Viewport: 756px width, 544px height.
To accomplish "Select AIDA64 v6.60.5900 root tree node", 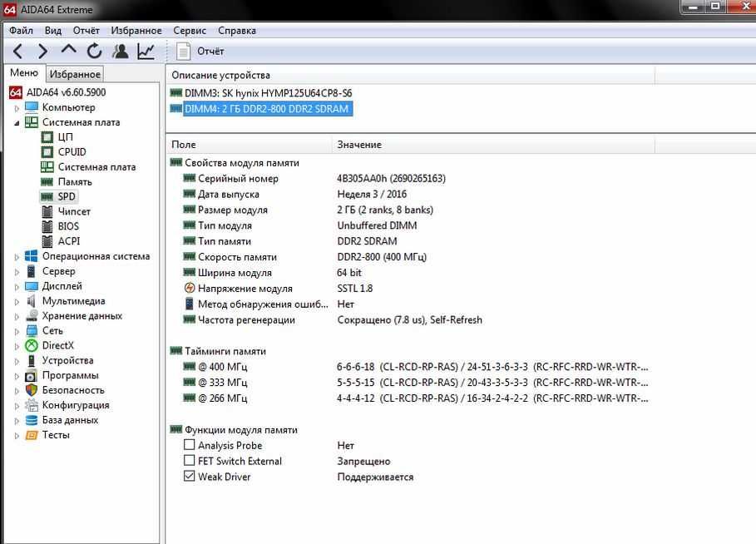I will (x=66, y=92).
